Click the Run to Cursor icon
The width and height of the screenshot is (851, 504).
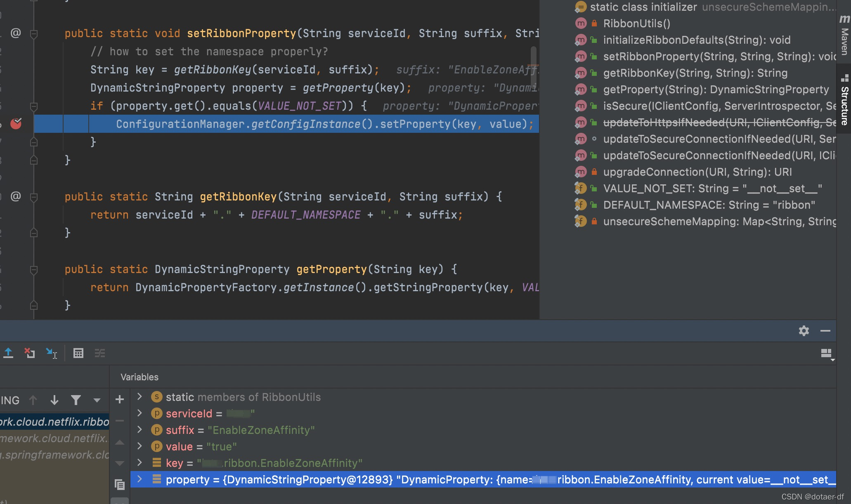[51, 353]
